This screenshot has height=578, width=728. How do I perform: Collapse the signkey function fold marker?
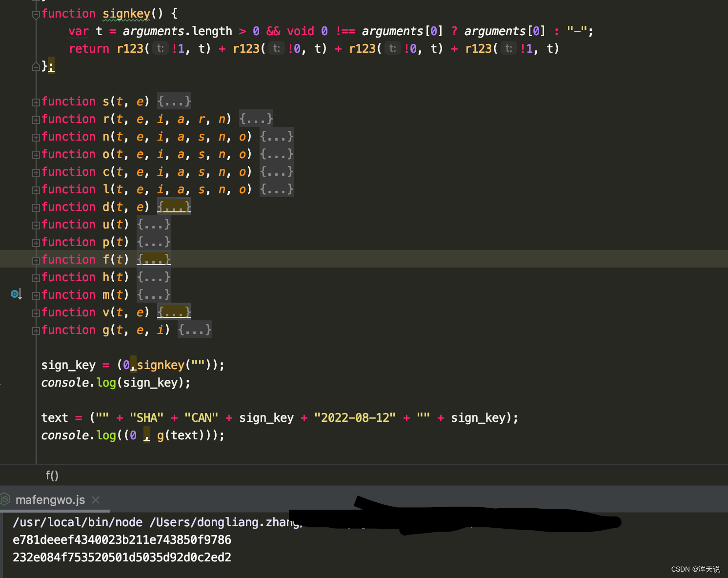pos(36,15)
